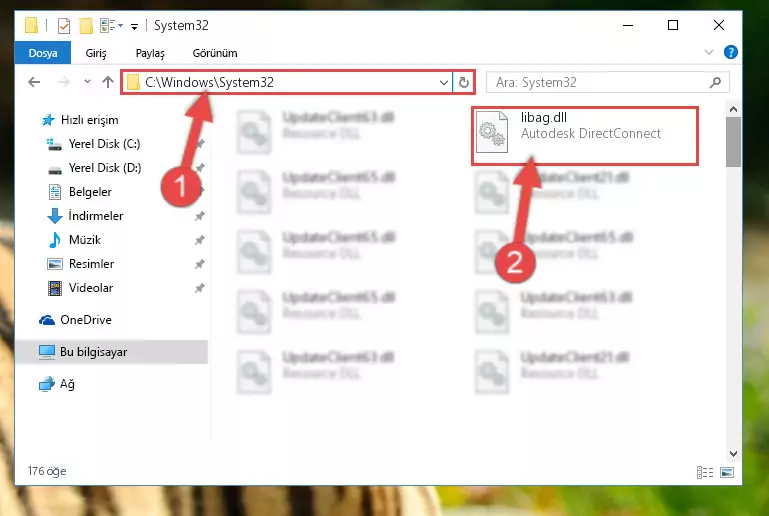Screen dimensions: 769x516
Task: Open the Paylaş ribbon tab
Action: (x=150, y=52)
